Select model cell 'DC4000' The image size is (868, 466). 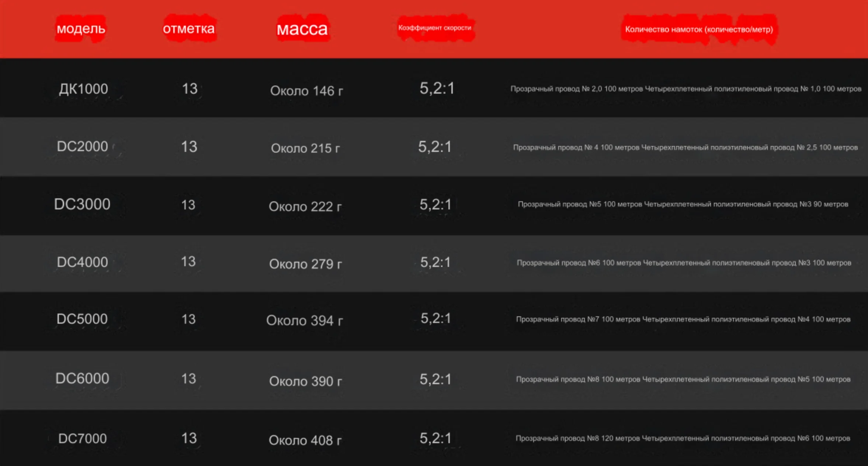pyautogui.click(x=82, y=262)
